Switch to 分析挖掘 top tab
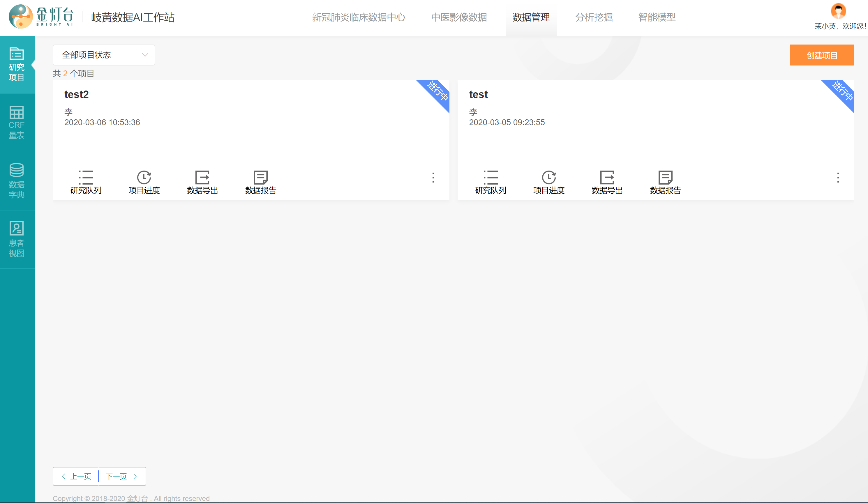The image size is (868, 503). coord(594,17)
